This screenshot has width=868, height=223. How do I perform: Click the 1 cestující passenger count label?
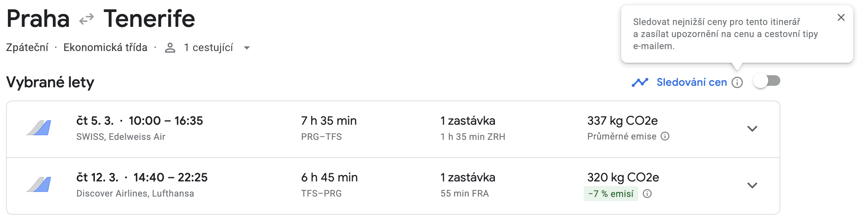(x=208, y=48)
